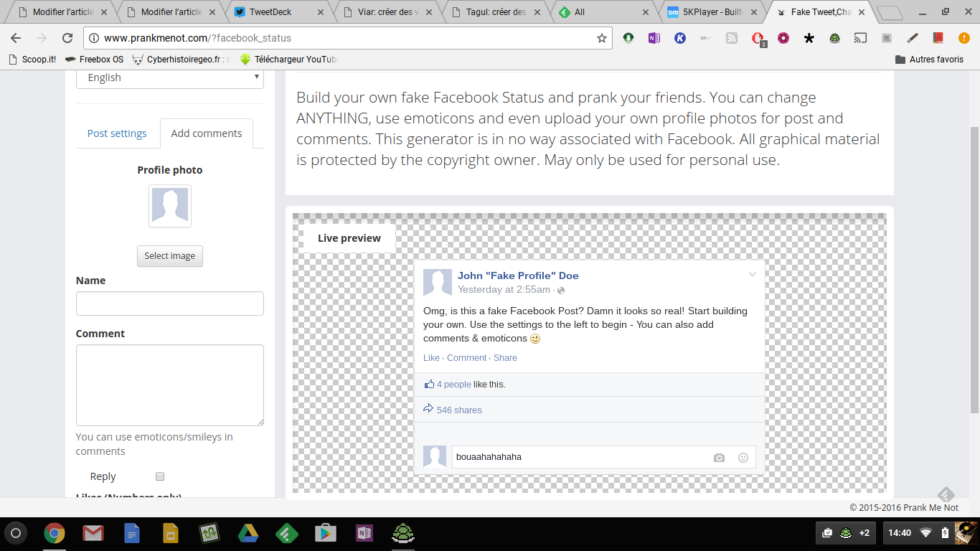The width and height of the screenshot is (980, 551).
Task: Open the Tagul browser tab
Action: click(496, 12)
